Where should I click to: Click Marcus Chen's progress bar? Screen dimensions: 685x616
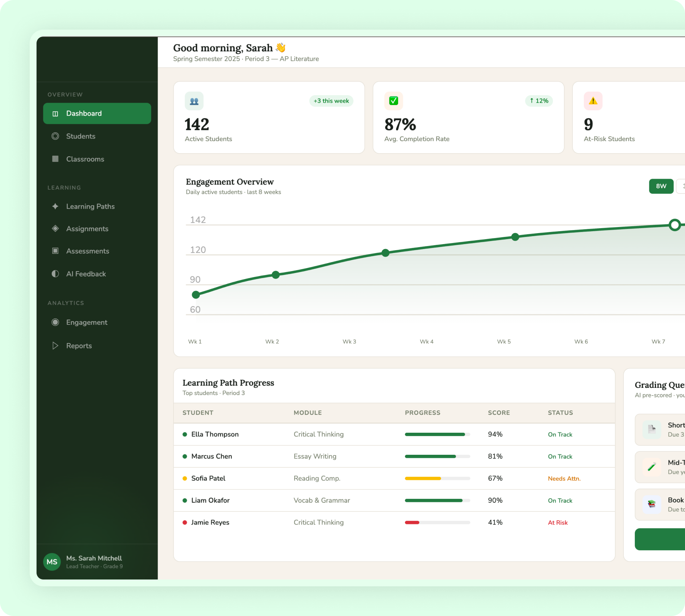pyautogui.click(x=437, y=456)
